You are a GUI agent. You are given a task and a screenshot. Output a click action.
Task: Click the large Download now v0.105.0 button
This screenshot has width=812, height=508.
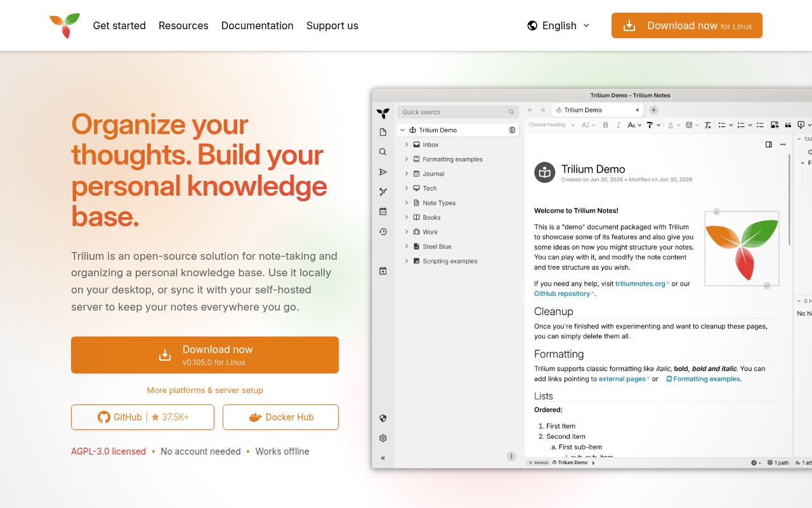click(x=205, y=355)
